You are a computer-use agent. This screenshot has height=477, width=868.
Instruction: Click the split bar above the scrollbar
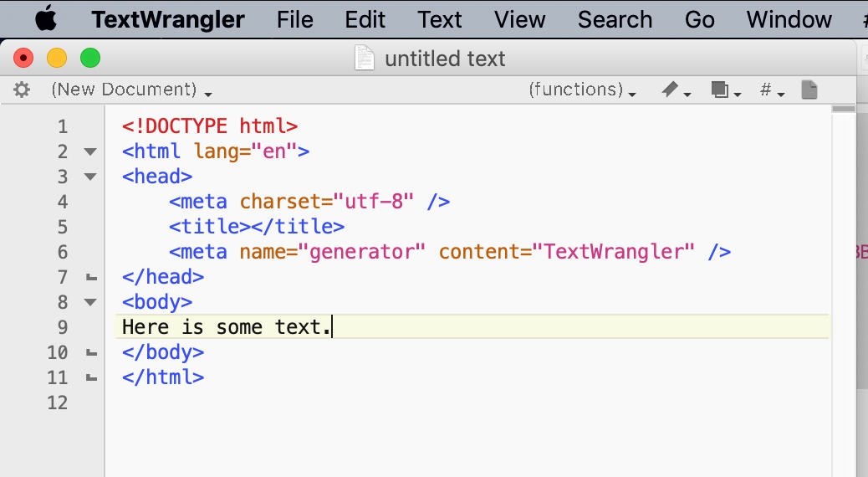tap(844, 109)
